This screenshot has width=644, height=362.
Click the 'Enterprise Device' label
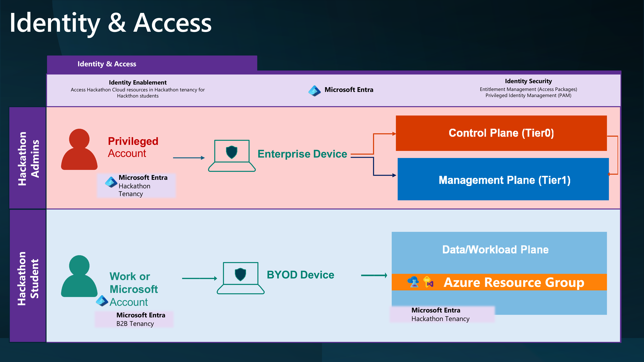point(302,154)
